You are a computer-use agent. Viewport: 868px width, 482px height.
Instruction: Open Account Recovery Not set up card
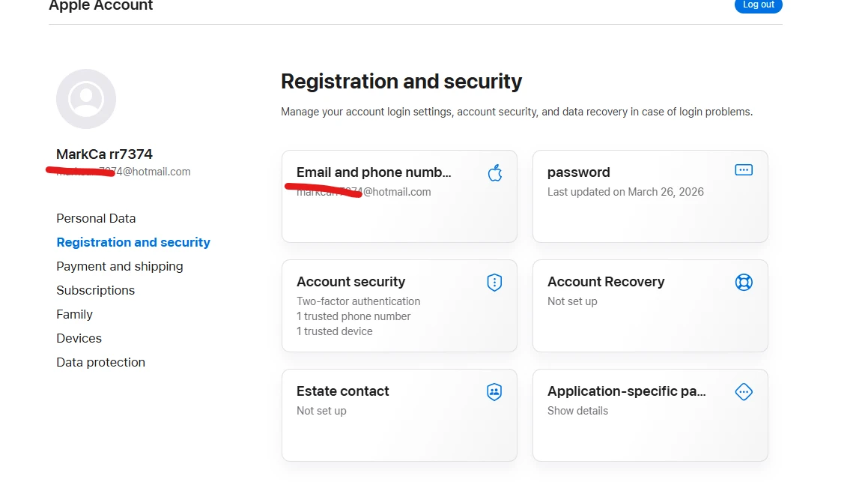tap(650, 306)
